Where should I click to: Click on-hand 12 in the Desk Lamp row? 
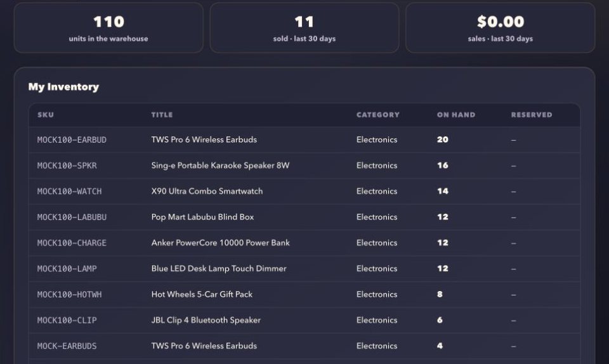pos(442,268)
